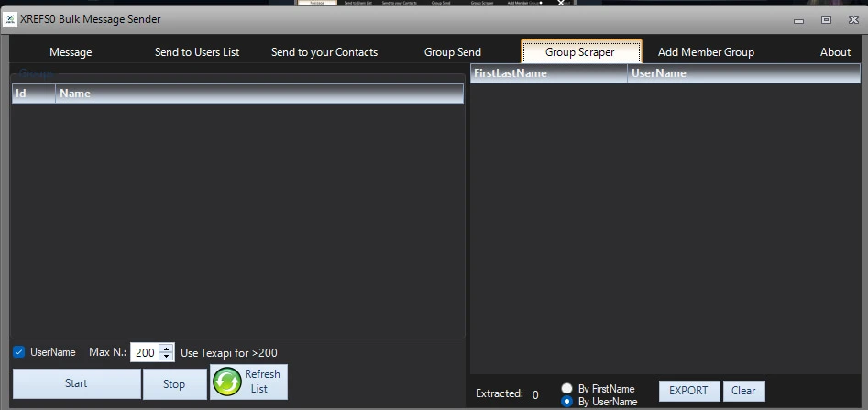The height and width of the screenshot is (410, 868).
Task: Decrease Max N. with down arrow
Action: pyautogui.click(x=166, y=356)
